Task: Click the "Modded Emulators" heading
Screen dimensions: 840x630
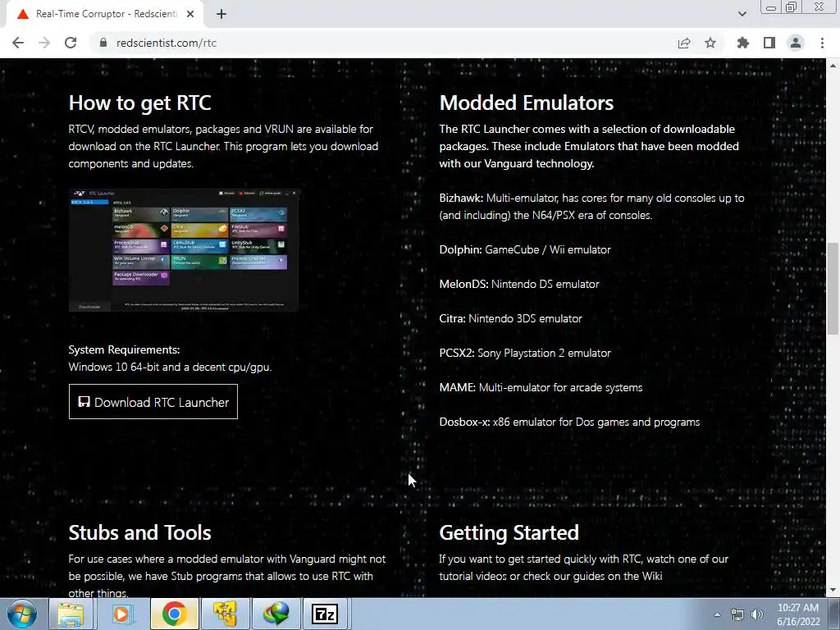Action: [x=527, y=103]
